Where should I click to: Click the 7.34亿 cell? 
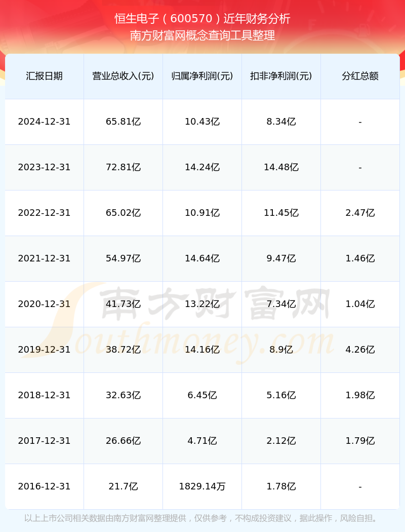(x=281, y=304)
